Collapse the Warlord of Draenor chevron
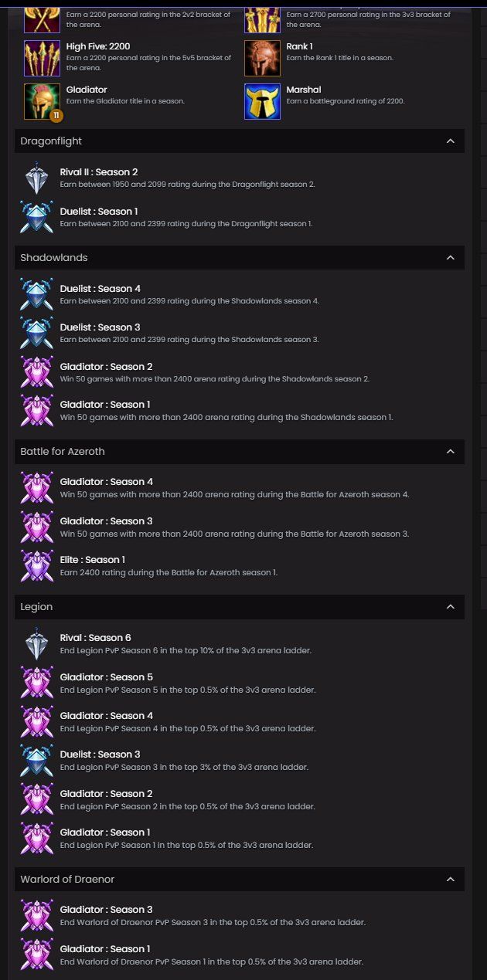This screenshot has height=980, width=487. click(451, 880)
